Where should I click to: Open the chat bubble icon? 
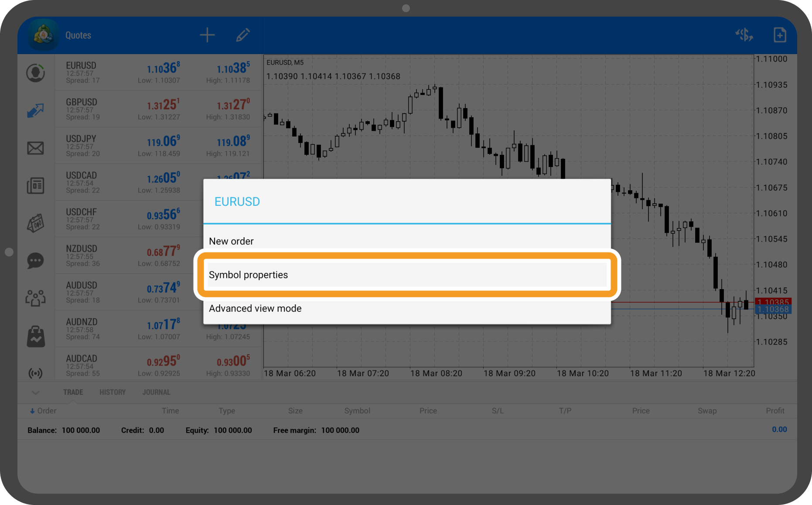(x=35, y=261)
